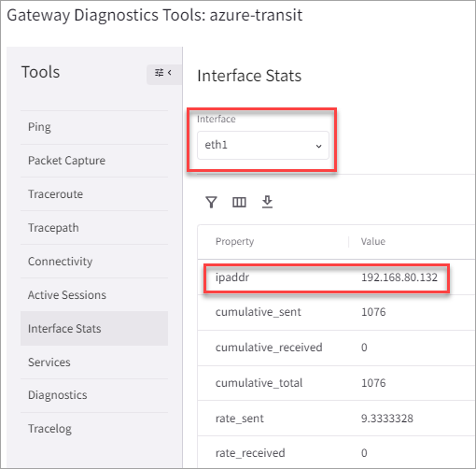The width and height of the screenshot is (476, 469).
Task: Click the Interface Stats heading
Action: (x=249, y=76)
